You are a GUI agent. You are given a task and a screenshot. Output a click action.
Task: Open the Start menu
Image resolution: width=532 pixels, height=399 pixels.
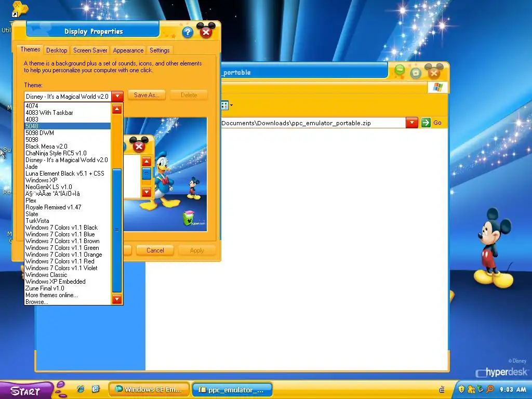tap(26, 390)
